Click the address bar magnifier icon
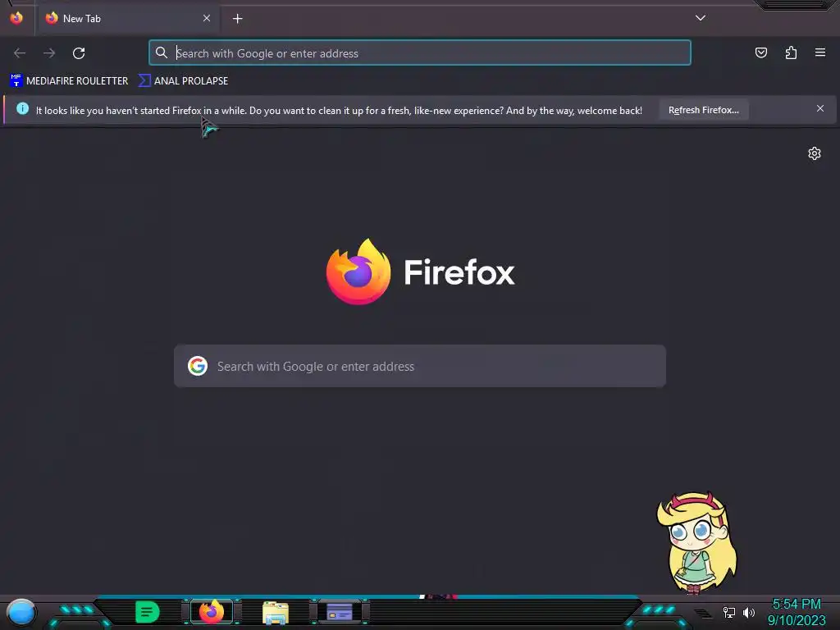The image size is (840, 630). coord(162,52)
